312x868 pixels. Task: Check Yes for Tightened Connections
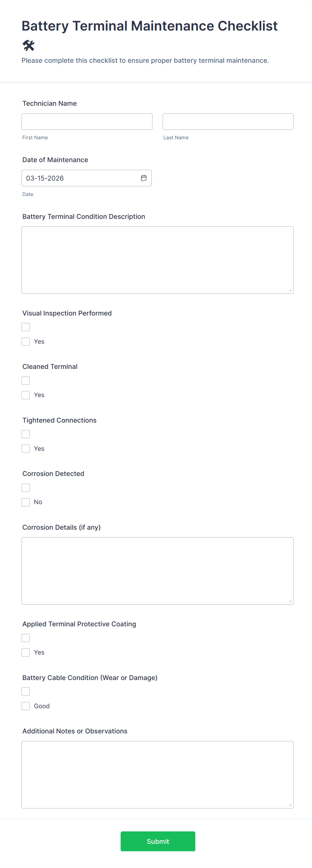[25, 448]
